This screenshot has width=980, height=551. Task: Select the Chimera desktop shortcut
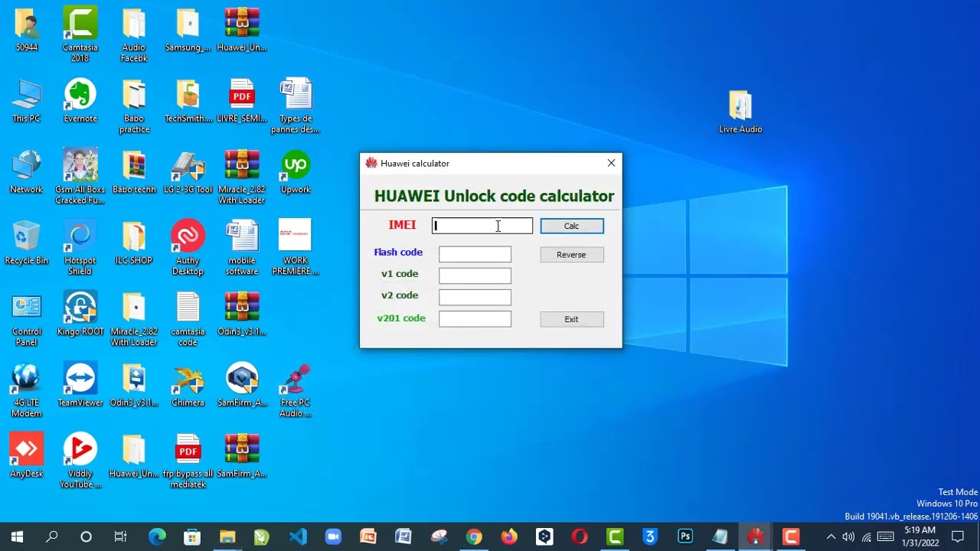tap(188, 386)
